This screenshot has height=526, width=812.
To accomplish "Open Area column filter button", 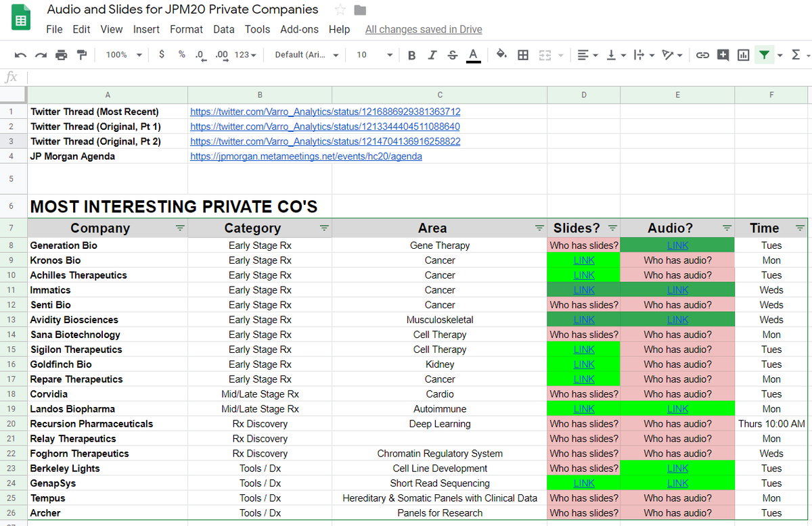I will (x=539, y=228).
